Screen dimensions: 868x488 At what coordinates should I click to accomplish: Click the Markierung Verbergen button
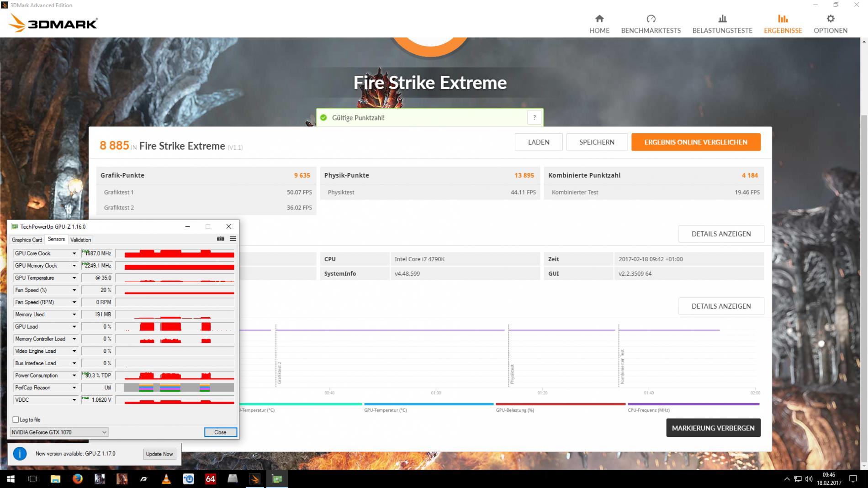[x=713, y=428]
